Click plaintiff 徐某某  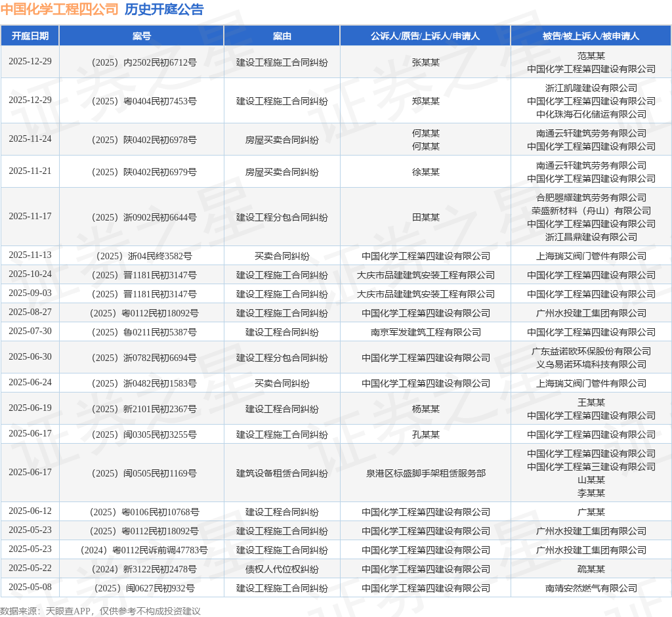point(425,172)
